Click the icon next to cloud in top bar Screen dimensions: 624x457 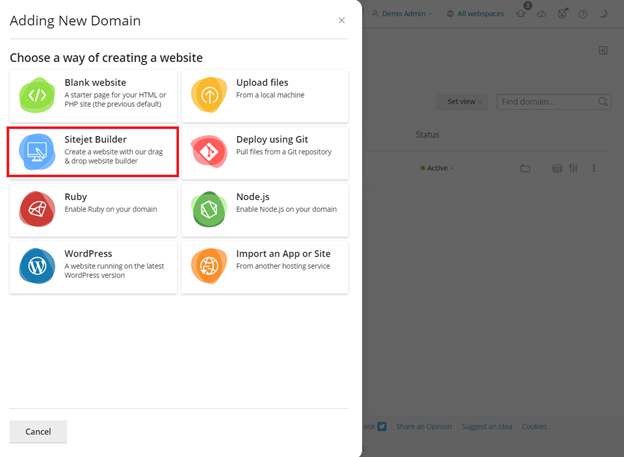562,14
